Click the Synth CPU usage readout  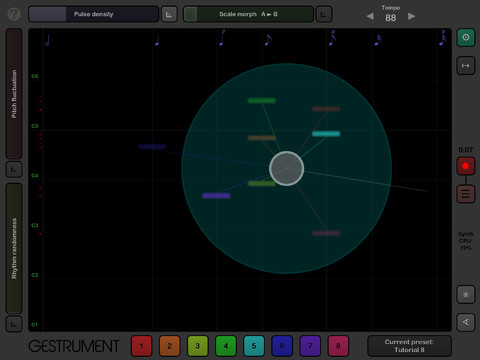click(466, 241)
